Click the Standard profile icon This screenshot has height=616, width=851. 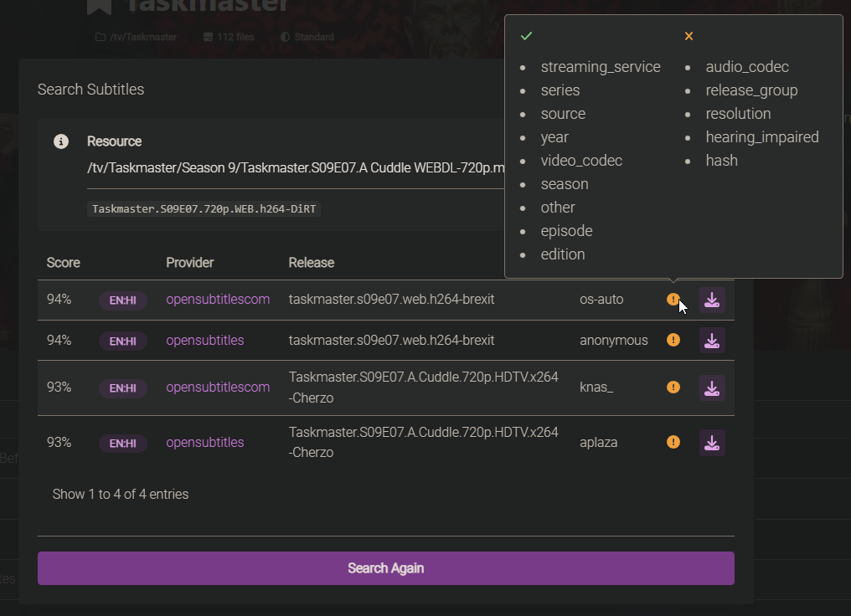tap(285, 37)
